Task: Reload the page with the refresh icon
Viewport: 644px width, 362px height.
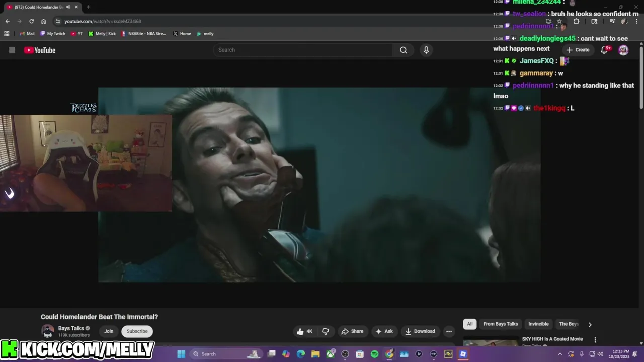Action: (31, 21)
